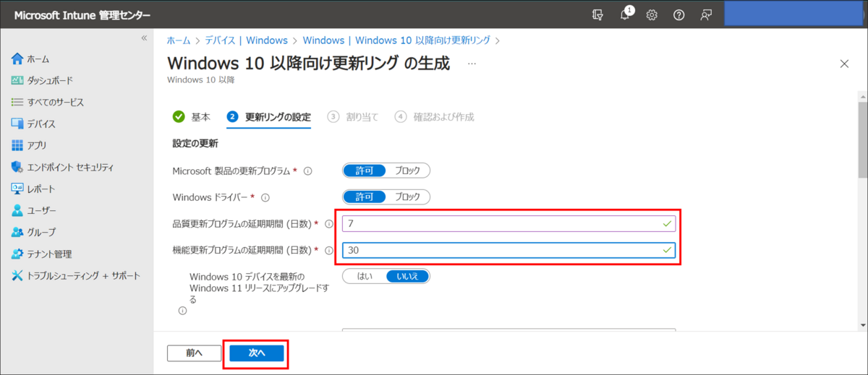Click the アプリ grid icon
Screen dimensions: 868x375
17,145
